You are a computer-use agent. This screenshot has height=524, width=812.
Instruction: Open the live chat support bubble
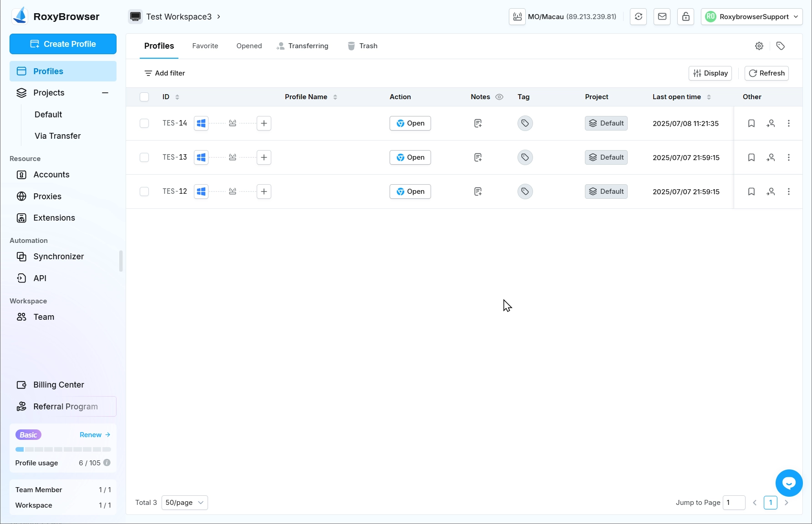[789, 483]
